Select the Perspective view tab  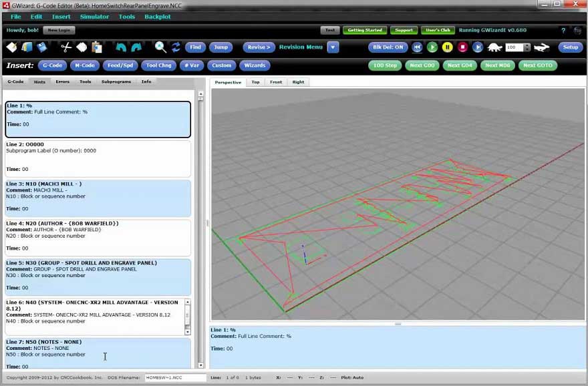(x=228, y=82)
